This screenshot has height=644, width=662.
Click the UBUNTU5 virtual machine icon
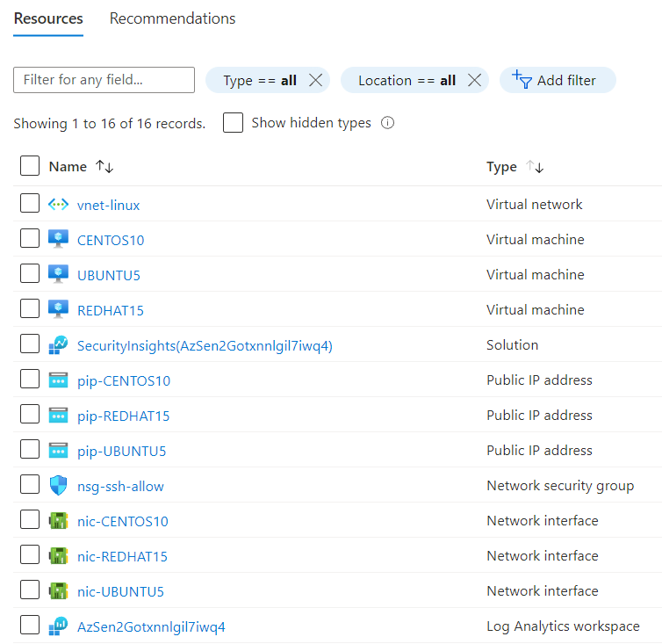58,274
